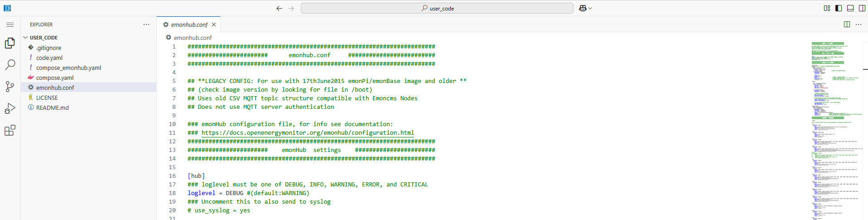Close the emonhub.conf tab
Screen dimensions: 868x220
pyautogui.click(x=214, y=24)
